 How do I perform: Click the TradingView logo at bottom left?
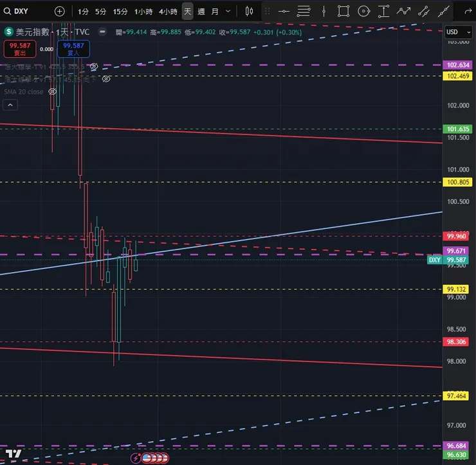[14, 454]
